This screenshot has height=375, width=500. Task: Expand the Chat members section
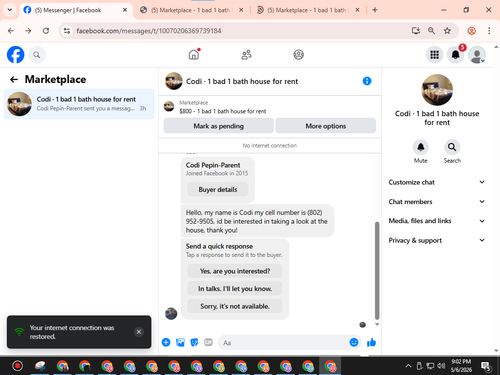tap(437, 201)
